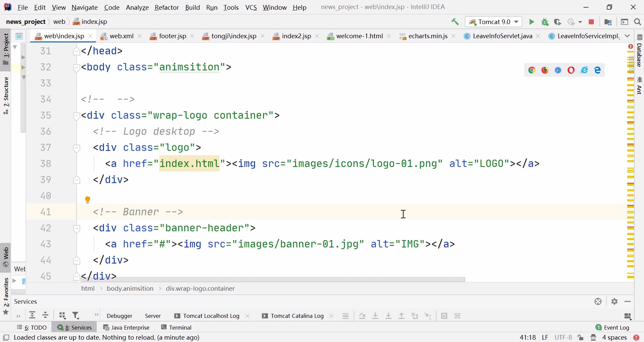644x342 pixels.
Task: Run Tomcat with the green play icon
Action: [532, 22]
